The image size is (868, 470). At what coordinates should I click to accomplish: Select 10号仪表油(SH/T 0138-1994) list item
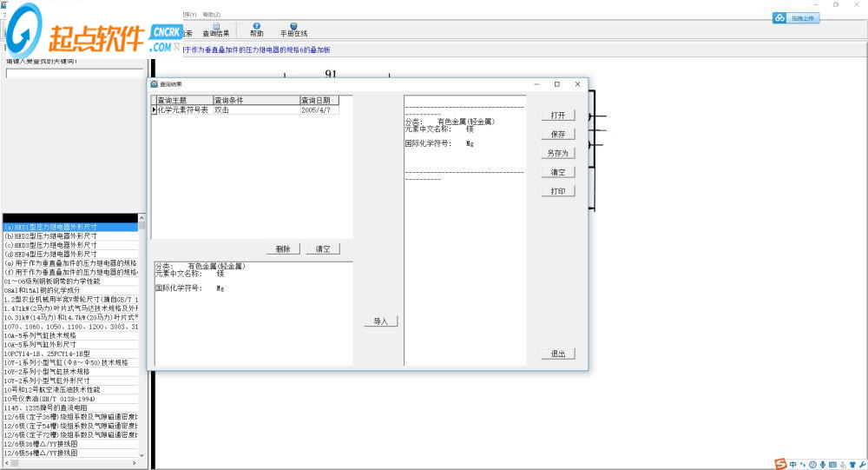coord(70,399)
